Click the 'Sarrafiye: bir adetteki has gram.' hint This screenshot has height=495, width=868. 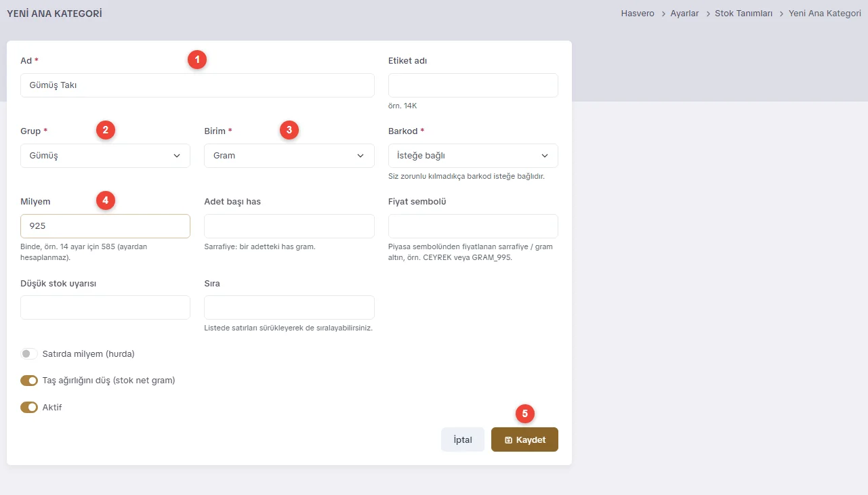[x=260, y=246]
